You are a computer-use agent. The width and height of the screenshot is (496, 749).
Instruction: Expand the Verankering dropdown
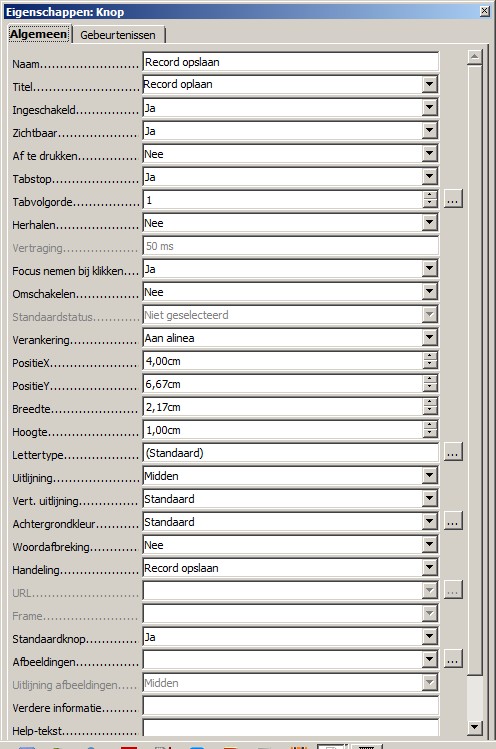[430, 337]
